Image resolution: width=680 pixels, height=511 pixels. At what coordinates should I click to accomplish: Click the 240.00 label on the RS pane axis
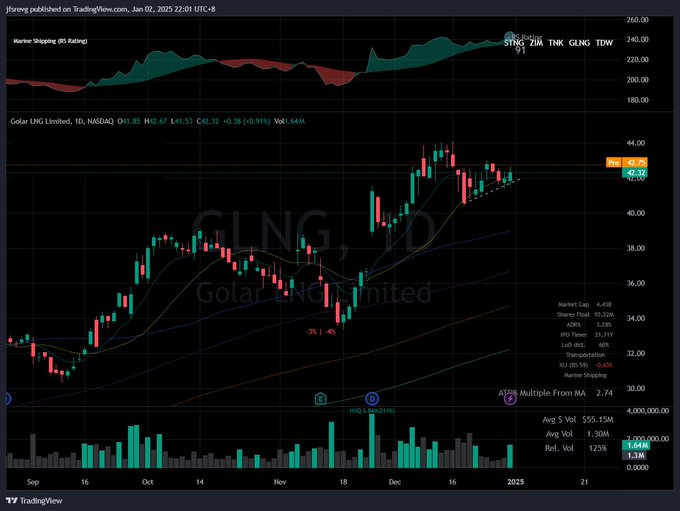coord(637,39)
